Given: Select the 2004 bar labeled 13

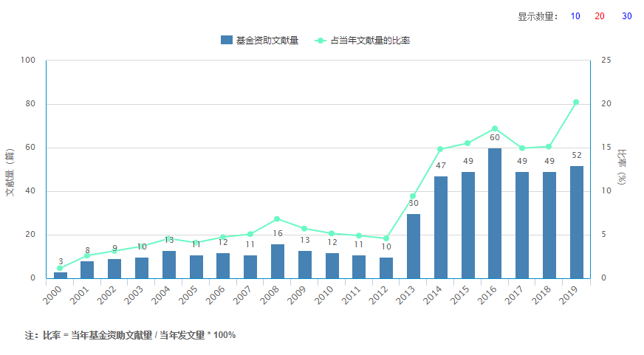Looking at the screenshot, I should (x=169, y=265).
